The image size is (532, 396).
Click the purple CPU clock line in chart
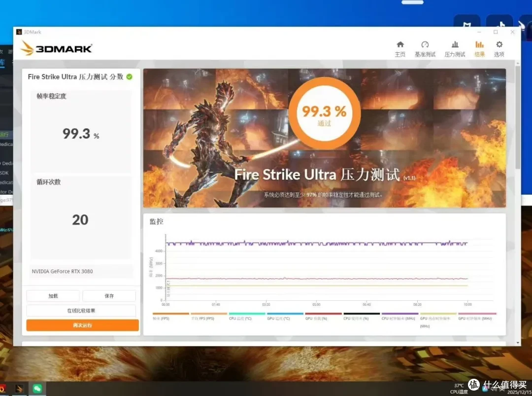coord(317,244)
